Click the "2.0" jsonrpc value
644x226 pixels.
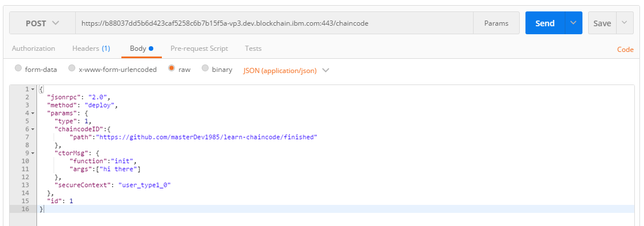99,97
